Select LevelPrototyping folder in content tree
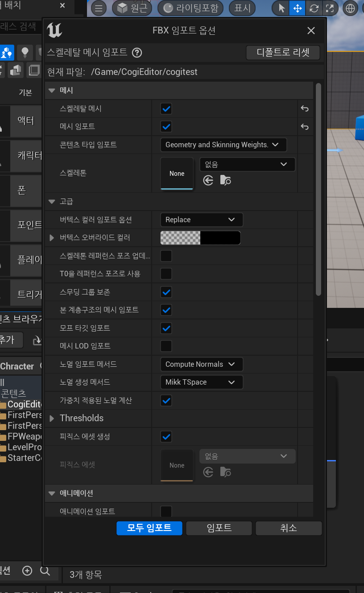The width and height of the screenshot is (364, 593). pos(21,447)
